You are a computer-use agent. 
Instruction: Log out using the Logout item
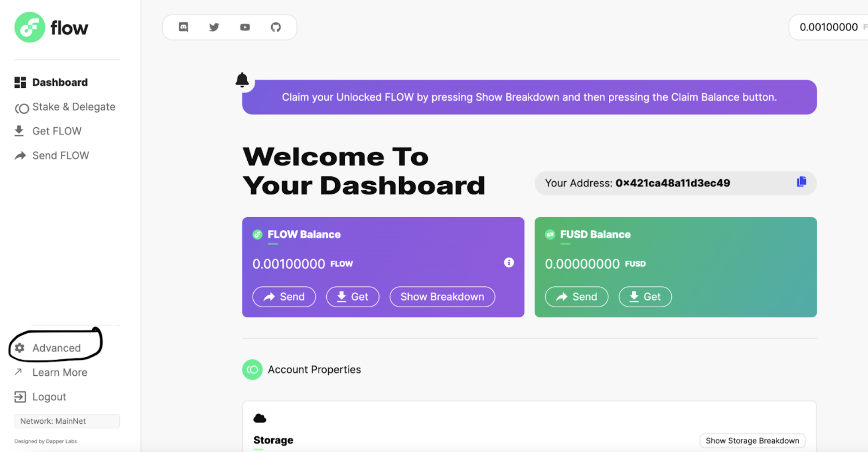tap(40, 396)
